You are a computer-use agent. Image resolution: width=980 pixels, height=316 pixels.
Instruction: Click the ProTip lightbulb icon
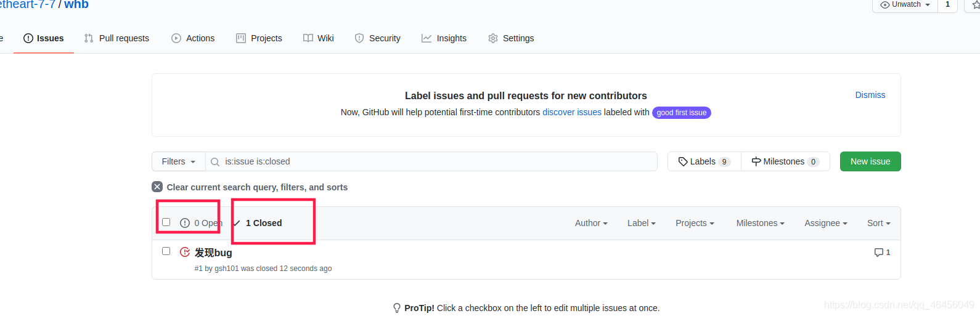click(x=397, y=308)
